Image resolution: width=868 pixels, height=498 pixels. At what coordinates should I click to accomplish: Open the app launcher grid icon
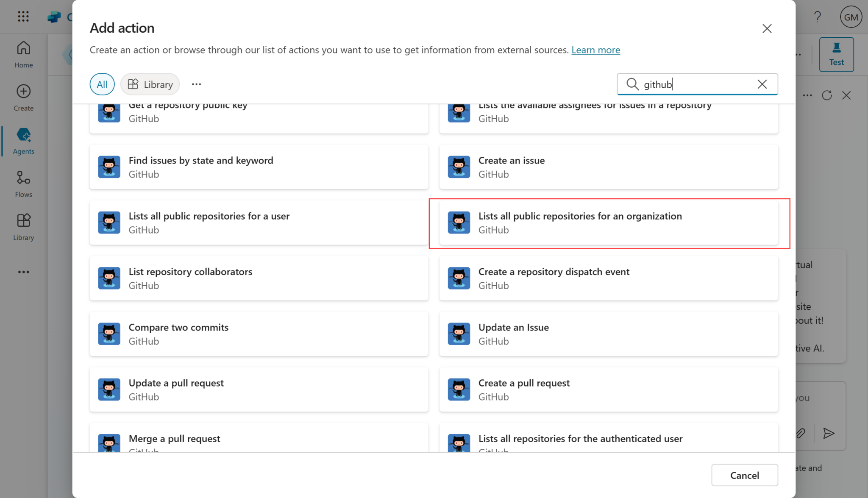(x=23, y=17)
